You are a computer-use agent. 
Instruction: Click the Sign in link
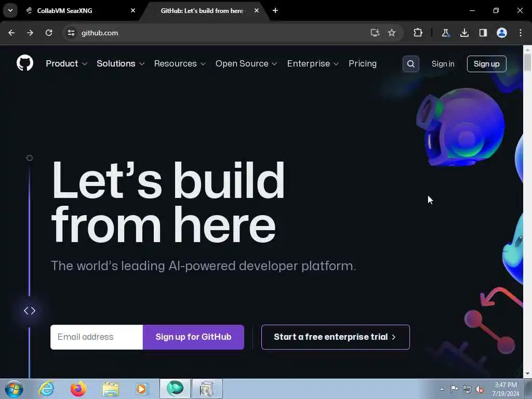tap(443, 64)
